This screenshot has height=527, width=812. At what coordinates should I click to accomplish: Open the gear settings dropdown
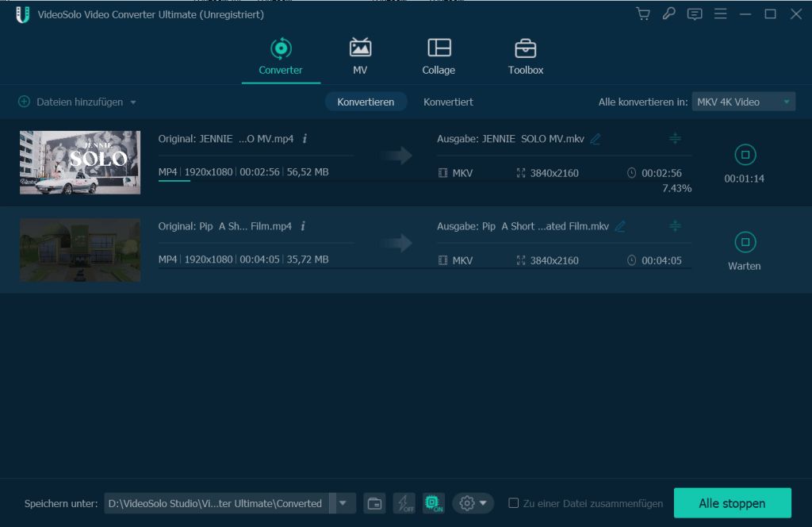473,503
